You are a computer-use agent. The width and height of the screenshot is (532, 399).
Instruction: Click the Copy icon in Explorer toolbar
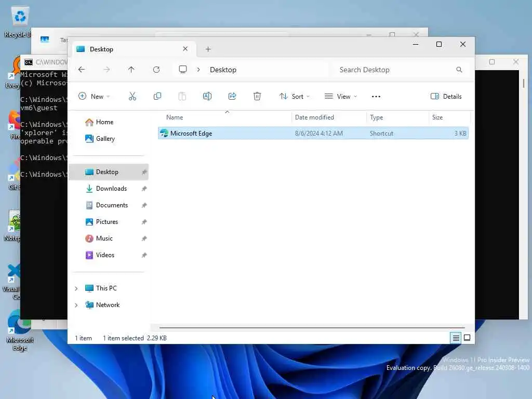[x=157, y=96]
